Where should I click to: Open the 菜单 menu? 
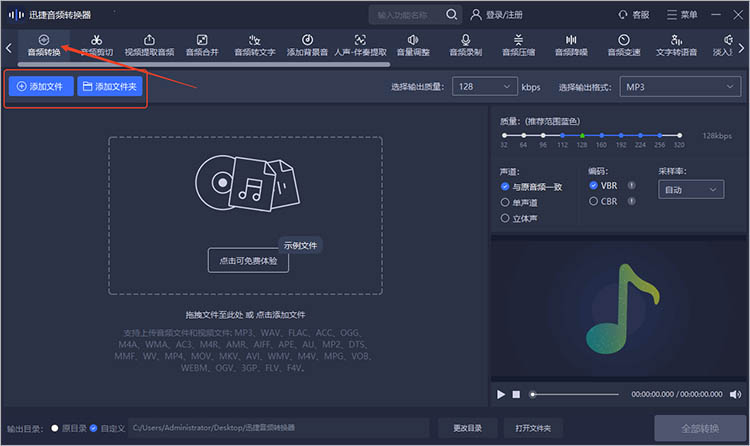682,15
